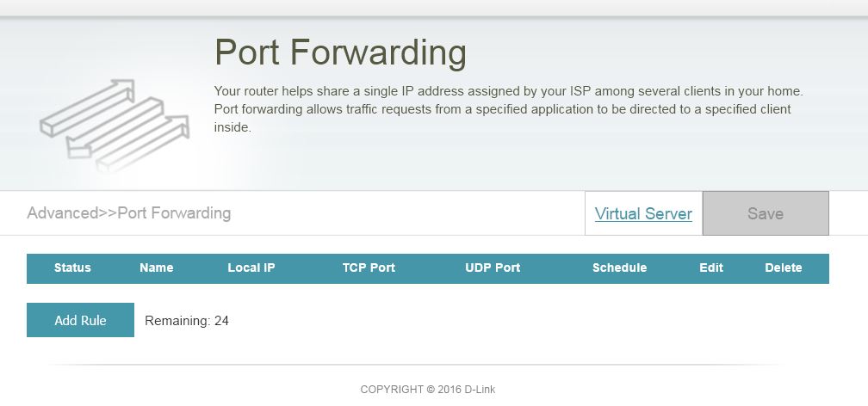Click the Name column header
Image resolution: width=868 pixels, height=406 pixels.
(x=156, y=268)
